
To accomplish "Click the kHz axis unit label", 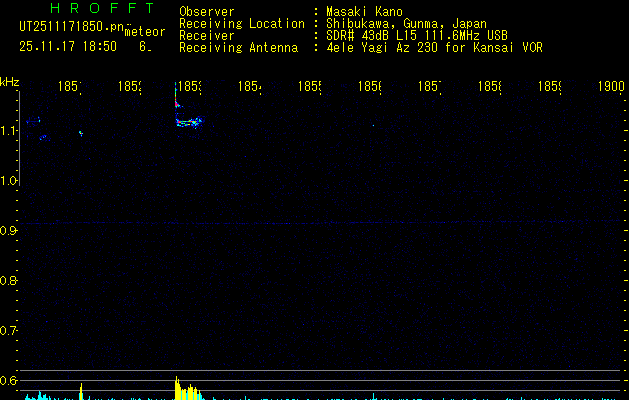I will tap(10, 81).
